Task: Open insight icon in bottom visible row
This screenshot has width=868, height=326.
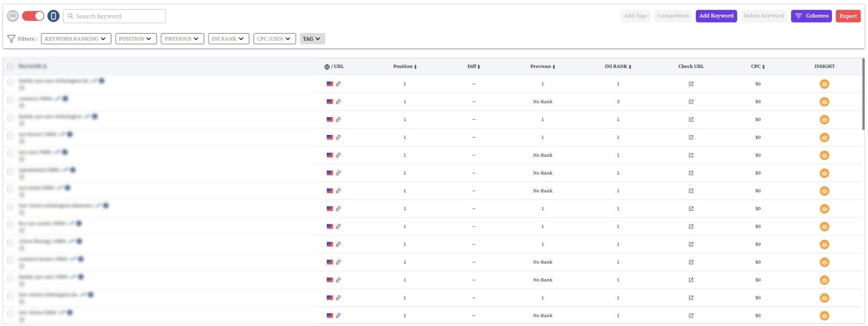Action: [825, 316]
